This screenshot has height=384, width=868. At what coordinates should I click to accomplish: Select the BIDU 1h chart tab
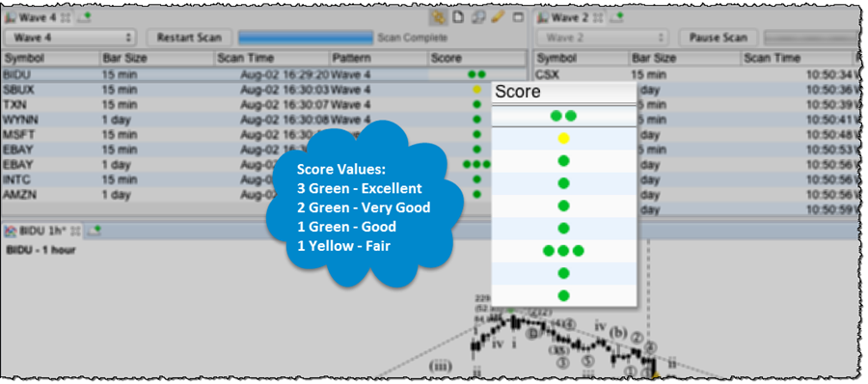tap(41, 230)
